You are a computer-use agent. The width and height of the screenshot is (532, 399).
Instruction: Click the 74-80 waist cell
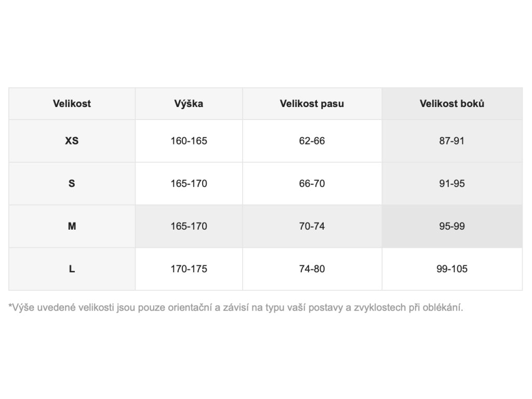pos(312,269)
